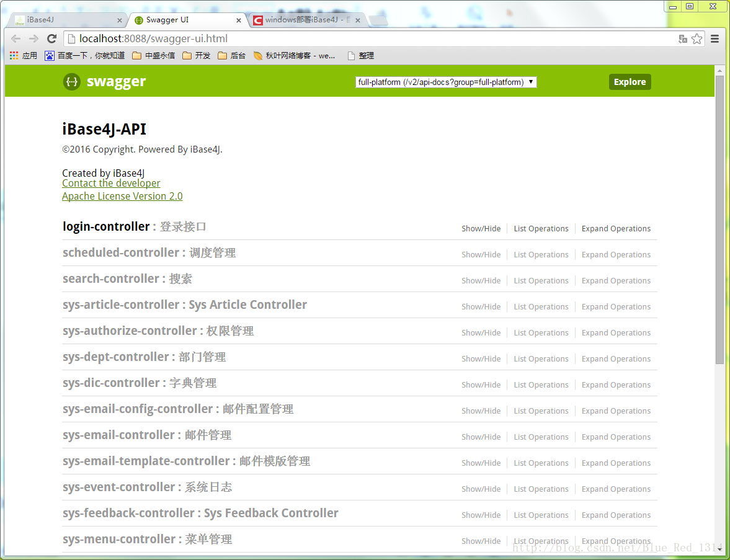Screen dimensions: 730x560
Task: Expand sys-event-controller section heading
Action: tap(118, 487)
